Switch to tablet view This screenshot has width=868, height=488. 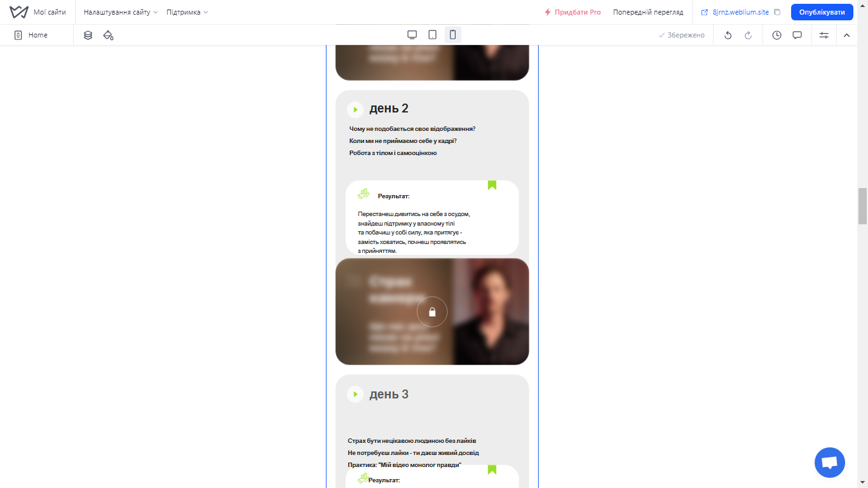(x=432, y=35)
